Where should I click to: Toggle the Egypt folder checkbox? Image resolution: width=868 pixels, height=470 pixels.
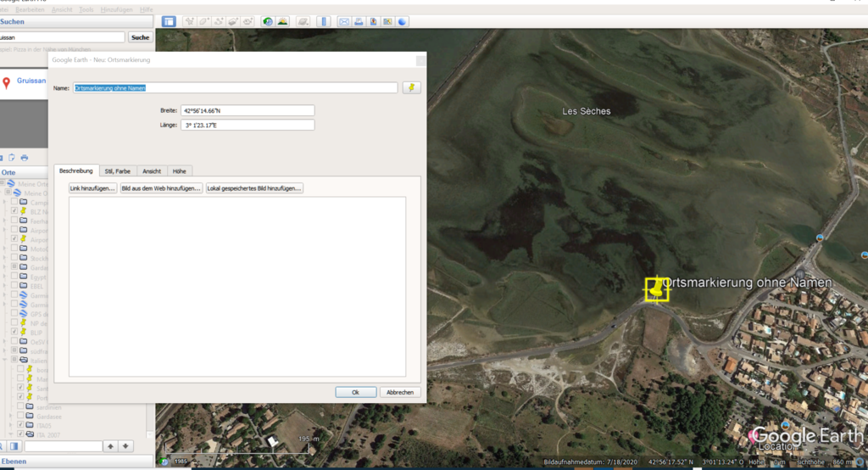(14, 276)
